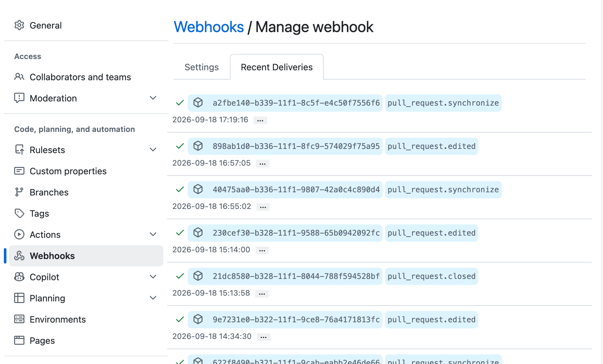The image size is (603, 364).
Task: Click package icon for delivery 9e7231e0
Action: pyautogui.click(x=198, y=319)
